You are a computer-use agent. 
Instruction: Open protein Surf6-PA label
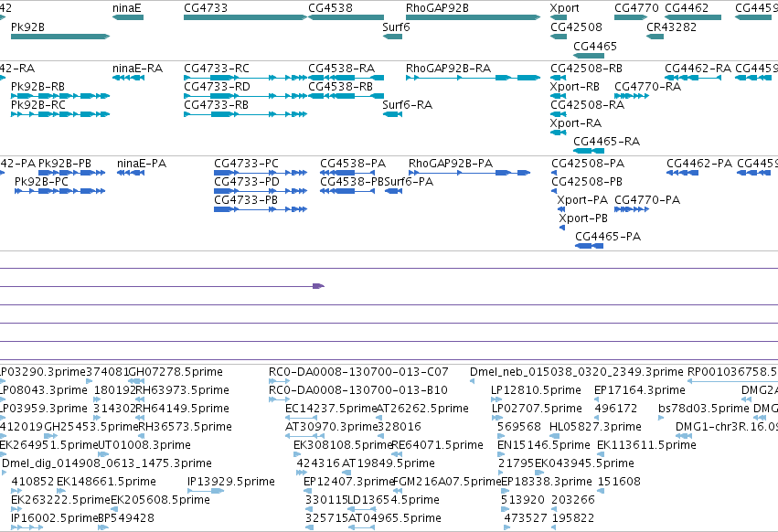tap(409, 182)
